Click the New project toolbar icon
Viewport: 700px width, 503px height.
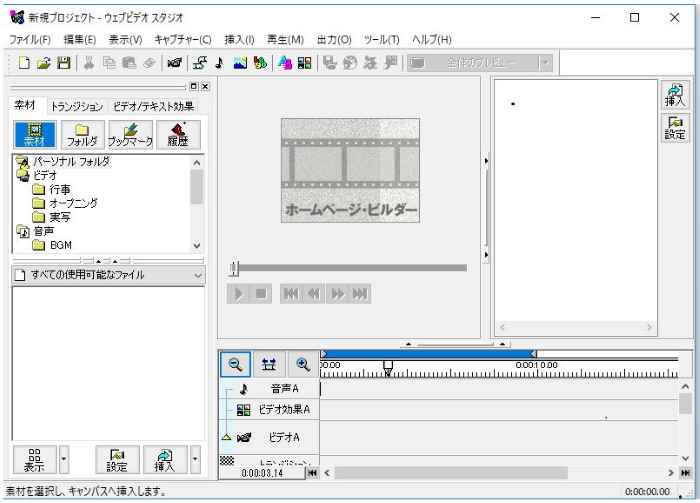pos(24,63)
